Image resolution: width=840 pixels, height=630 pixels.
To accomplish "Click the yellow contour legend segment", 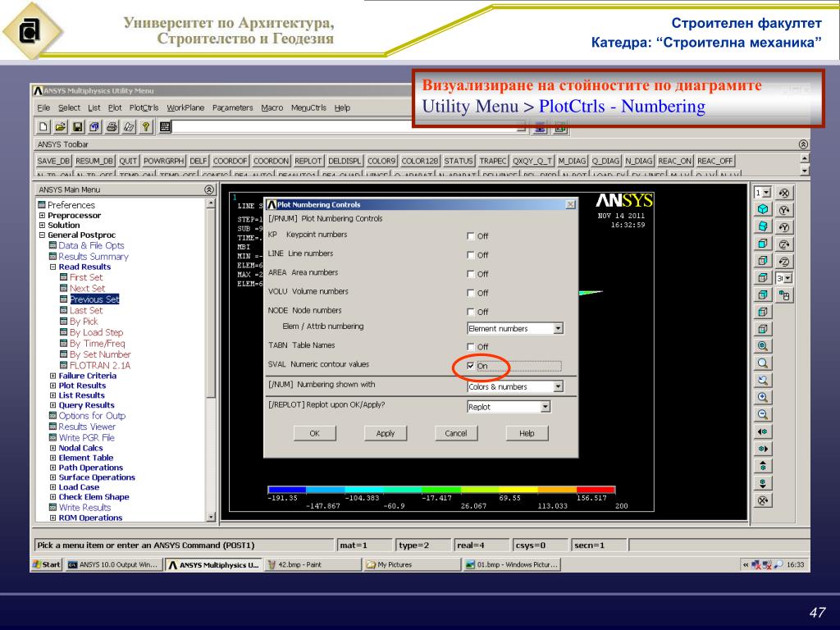I will [518, 490].
